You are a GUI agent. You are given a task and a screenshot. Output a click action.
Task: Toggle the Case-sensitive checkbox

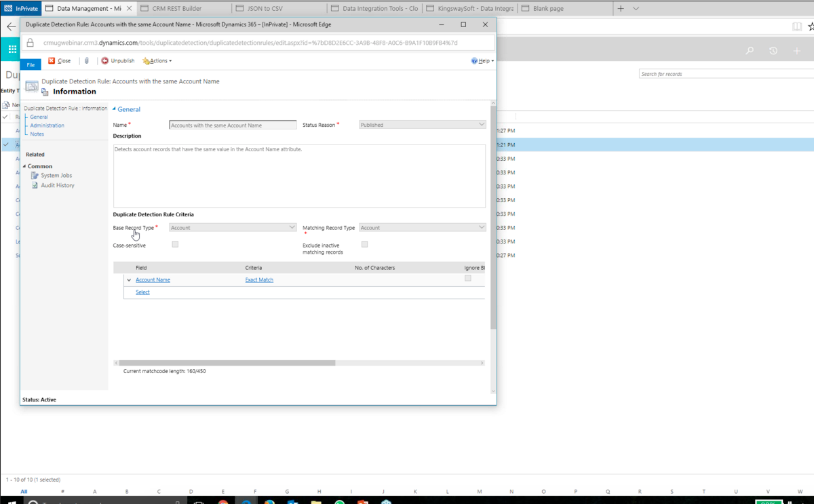[x=175, y=244]
